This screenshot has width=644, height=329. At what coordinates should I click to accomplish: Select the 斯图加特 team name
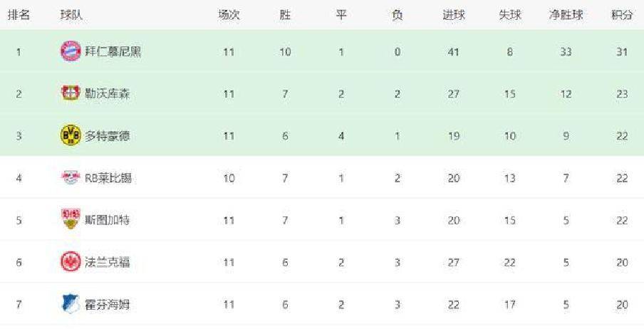pos(108,220)
